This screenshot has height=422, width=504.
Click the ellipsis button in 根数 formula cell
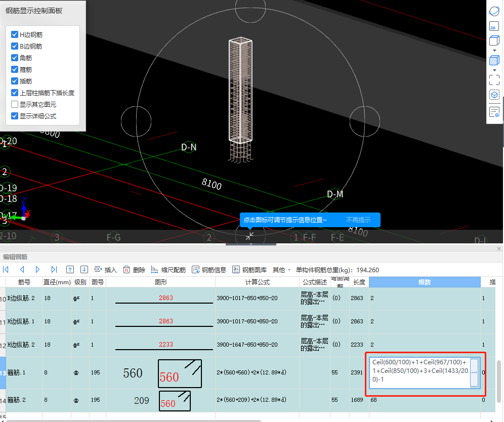tap(474, 372)
